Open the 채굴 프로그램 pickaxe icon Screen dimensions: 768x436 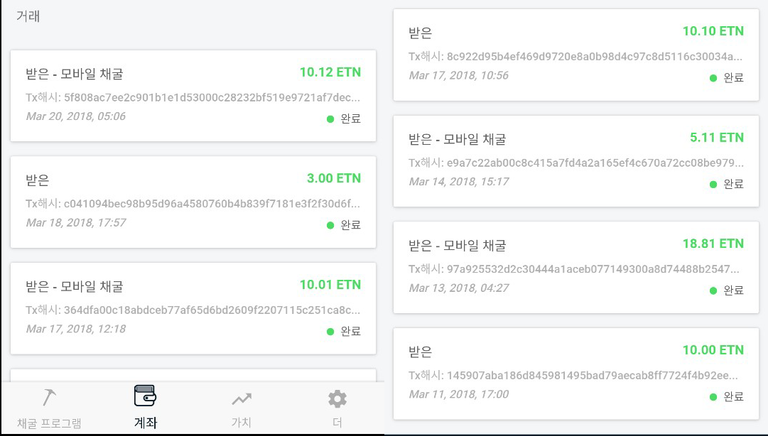click(x=49, y=397)
